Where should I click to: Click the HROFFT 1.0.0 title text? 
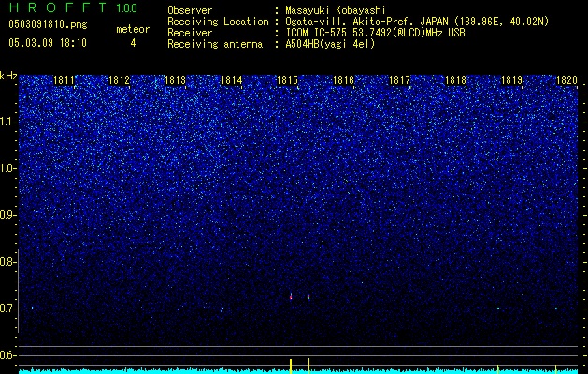(73, 7)
